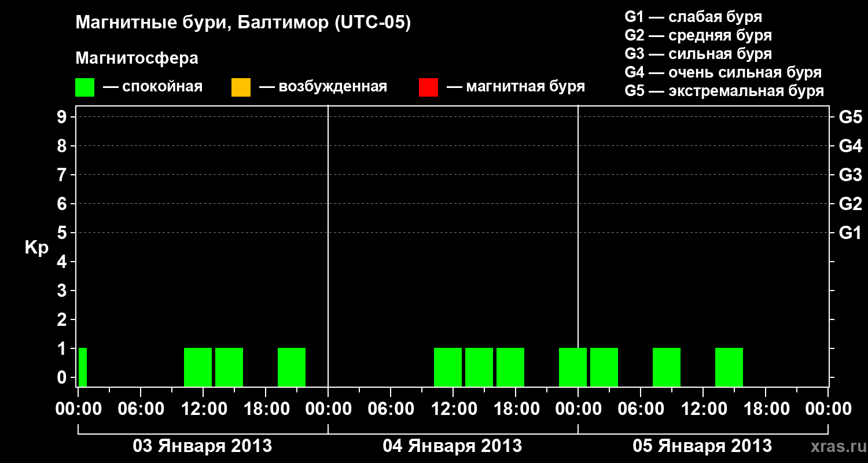868x463 pixels.
Task: Select the 'G4 — очень сильная буря' legend line
Action: coord(723,72)
